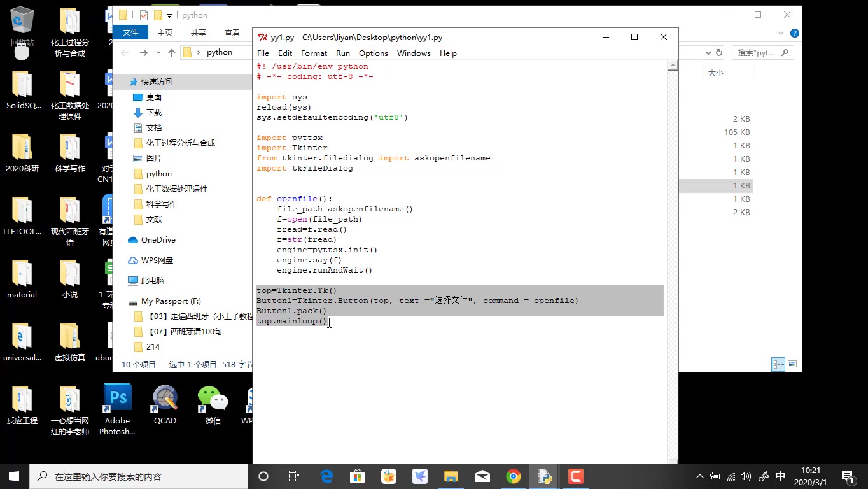Viewport: 868px width, 489px height.
Task: Toggle the Chinese input method indicator
Action: [x=780, y=476]
